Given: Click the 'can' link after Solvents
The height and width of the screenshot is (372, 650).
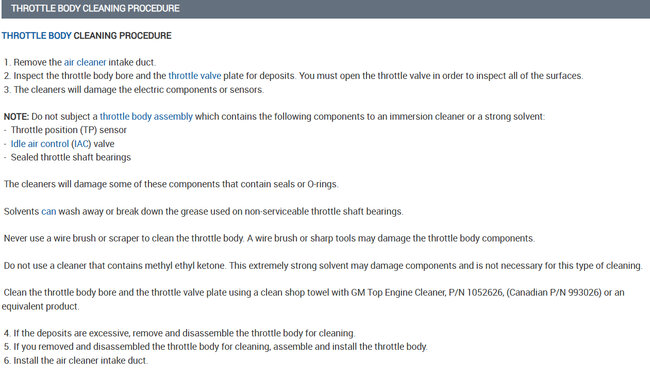Looking at the screenshot, I should [49, 212].
